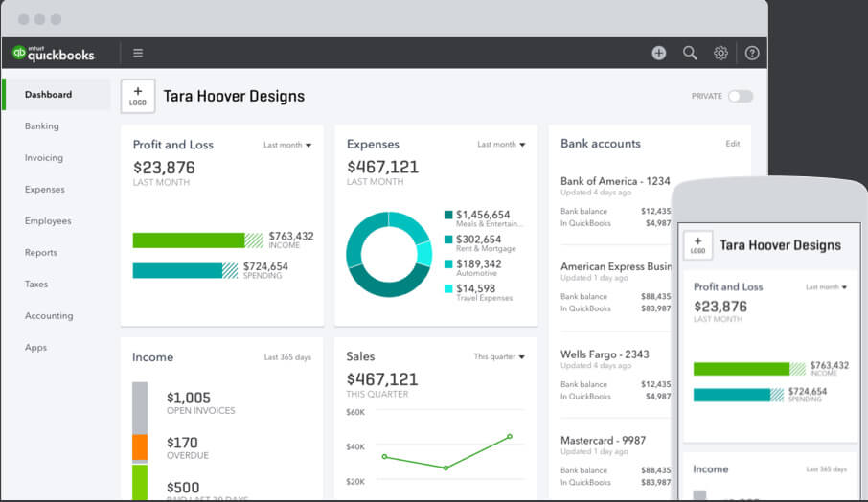Change the Sales This quarter period dropdown
Screen dimensions: 868x502
coord(499,357)
